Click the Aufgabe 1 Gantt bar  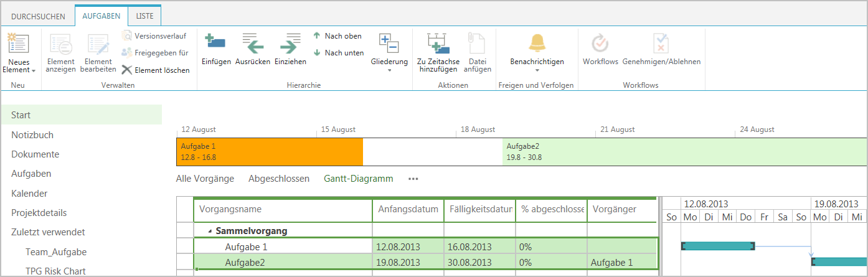[x=718, y=246]
